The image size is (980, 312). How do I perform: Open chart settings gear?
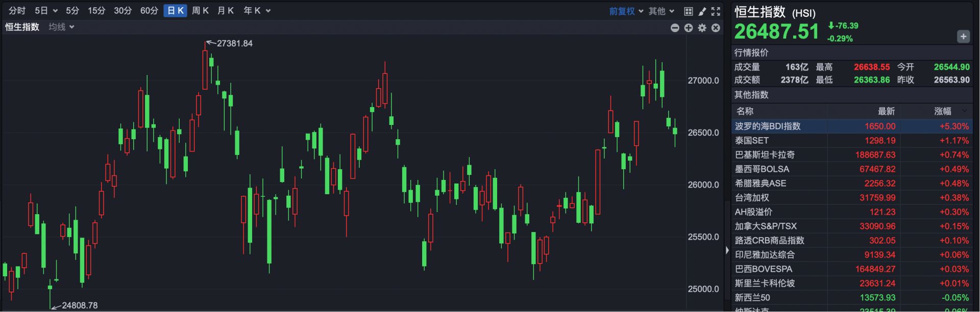702,28
